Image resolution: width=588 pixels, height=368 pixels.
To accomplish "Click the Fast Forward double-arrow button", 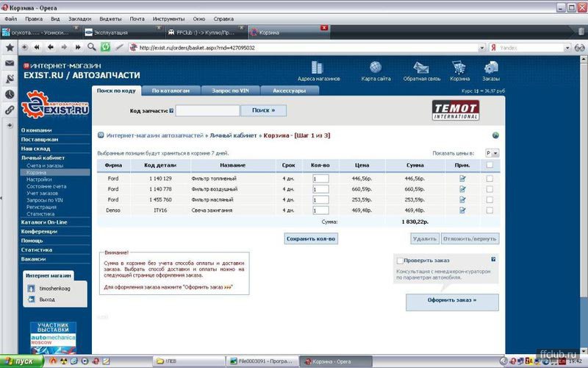I will tap(78, 47).
